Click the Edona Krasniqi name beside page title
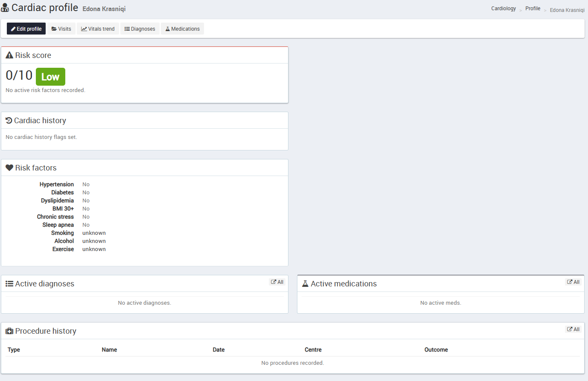The width and height of the screenshot is (588, 381). pyautogui.click(x=104, y=9)
